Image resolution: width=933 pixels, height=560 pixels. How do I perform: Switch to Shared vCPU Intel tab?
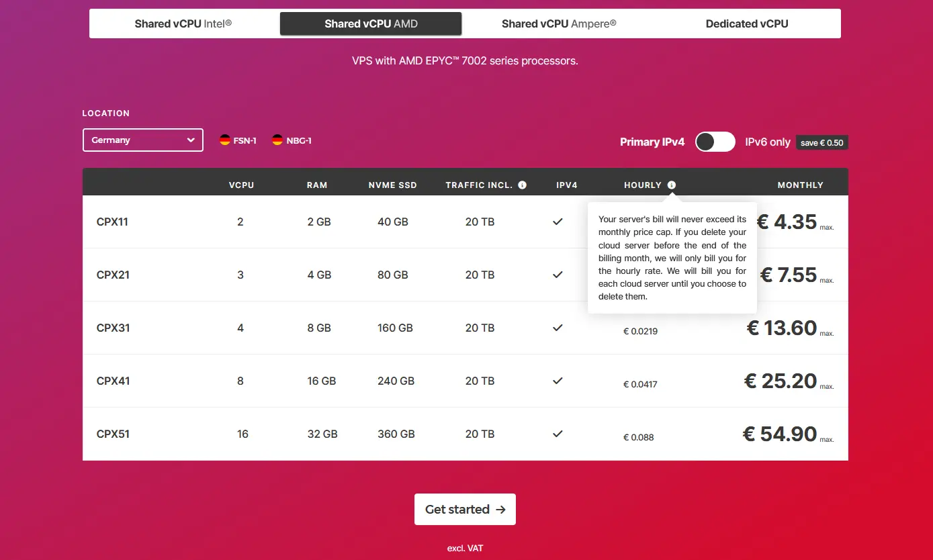[x=183, y=24]
